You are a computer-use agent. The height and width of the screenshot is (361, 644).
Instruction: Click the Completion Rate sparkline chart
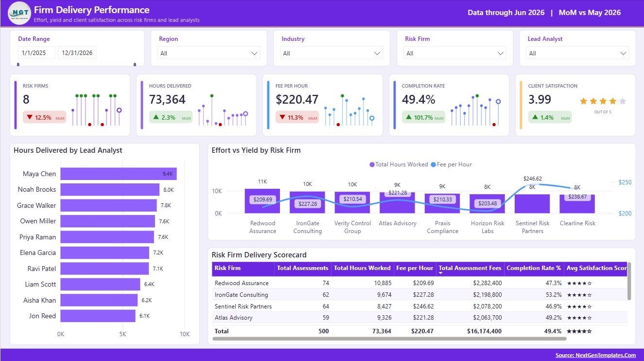475,110
